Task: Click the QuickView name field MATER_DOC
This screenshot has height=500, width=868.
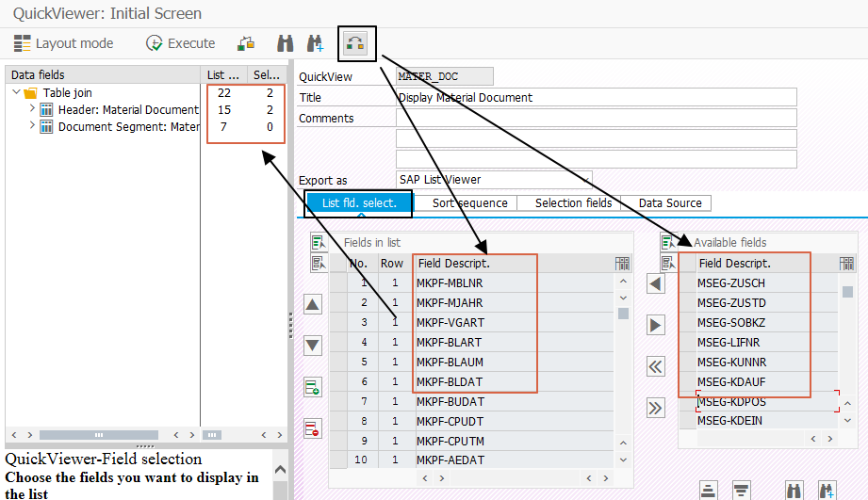Action: pyautogui.click(x=445, y=76)
